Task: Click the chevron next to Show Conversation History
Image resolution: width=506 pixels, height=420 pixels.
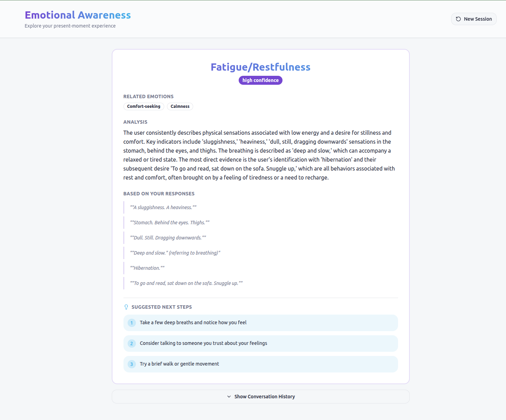Action: coord(229,397)
